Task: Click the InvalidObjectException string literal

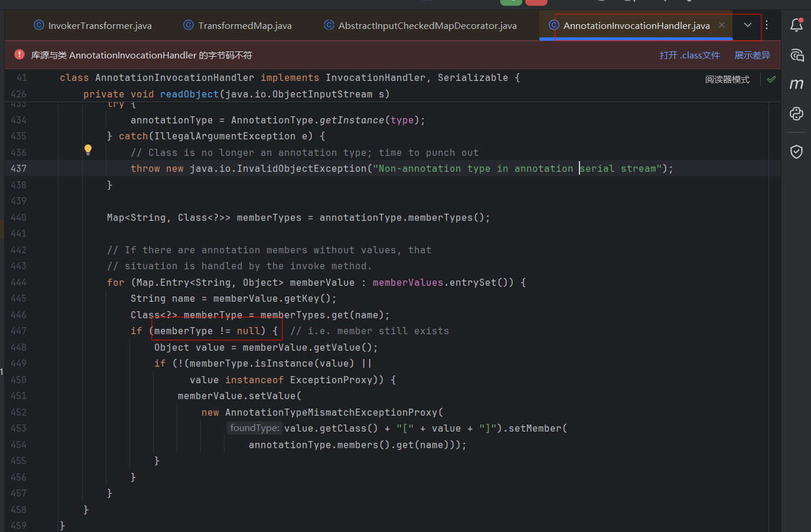Action: tap(517, 168)
